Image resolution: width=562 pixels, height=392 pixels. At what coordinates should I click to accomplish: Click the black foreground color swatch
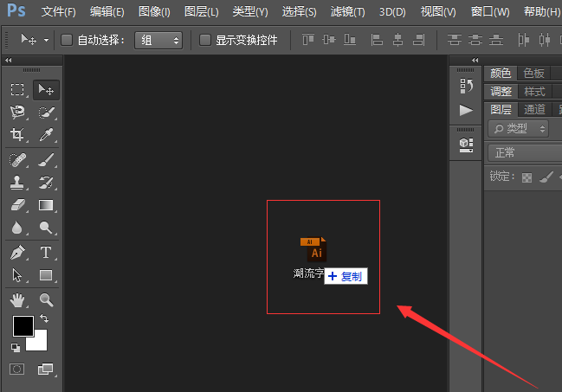(23, 325)
